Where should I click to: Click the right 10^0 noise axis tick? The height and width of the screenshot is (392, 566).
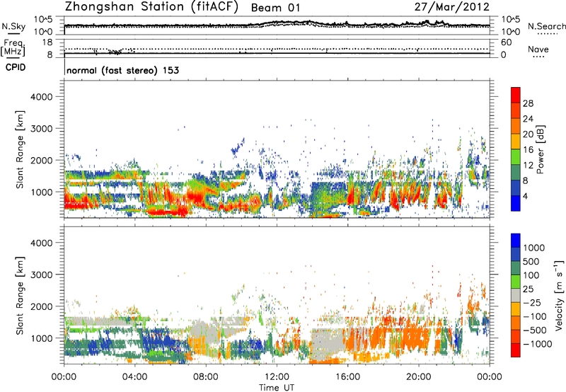510,32
